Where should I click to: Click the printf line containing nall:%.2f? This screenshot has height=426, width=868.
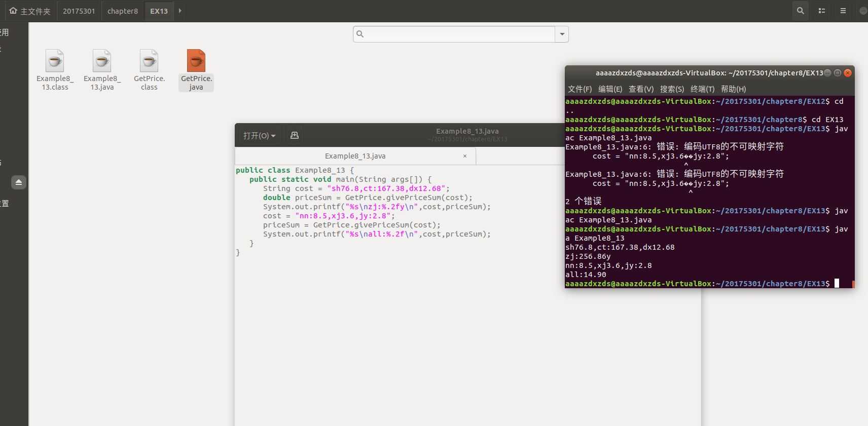(x=377, y=234)
